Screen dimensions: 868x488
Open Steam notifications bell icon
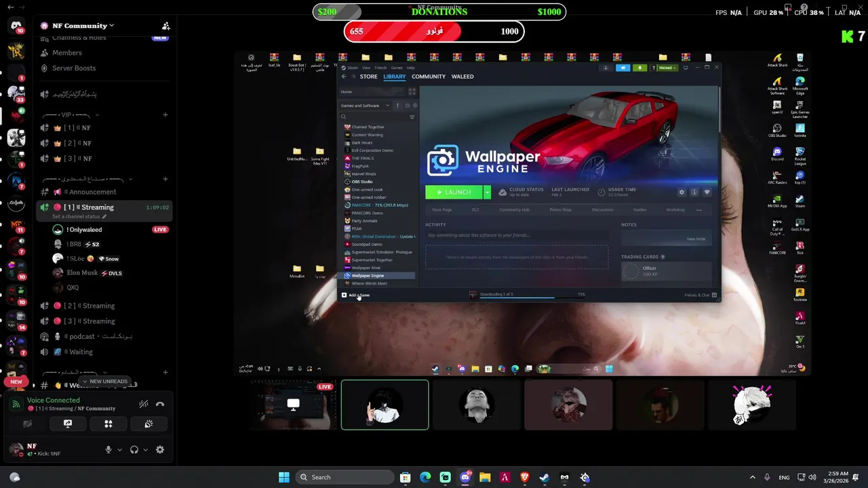639,68
